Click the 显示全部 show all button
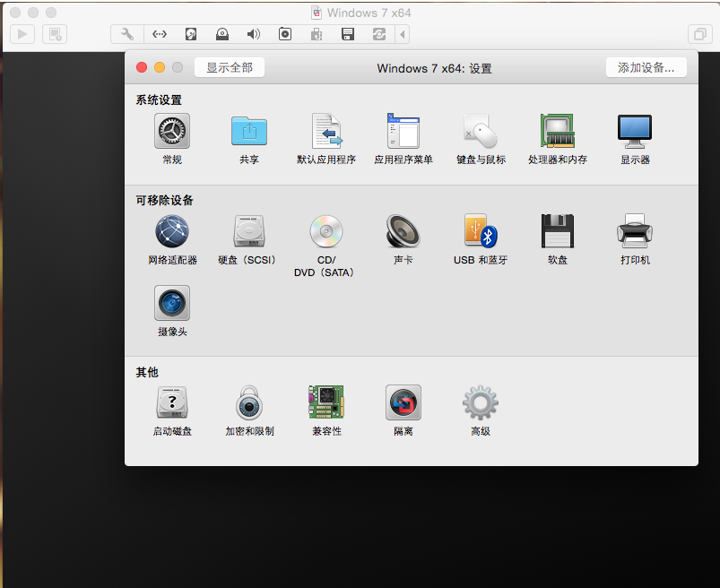 [230, 67]
